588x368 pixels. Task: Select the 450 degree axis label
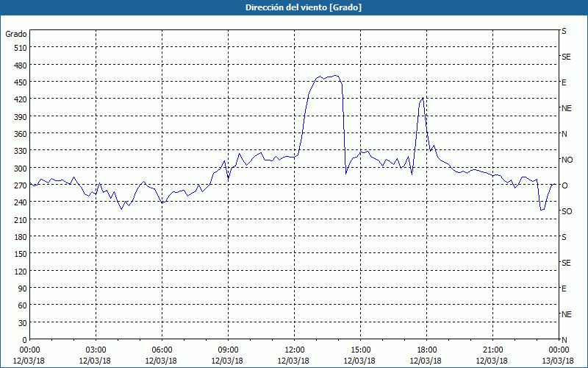pyautogui.click(x=21, y=82)
